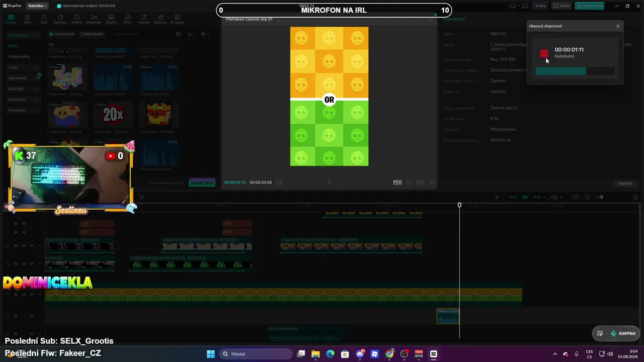Open the Média tab in top toolbar
This screenshot has width=644, height=362.
[x=11, y=19]
